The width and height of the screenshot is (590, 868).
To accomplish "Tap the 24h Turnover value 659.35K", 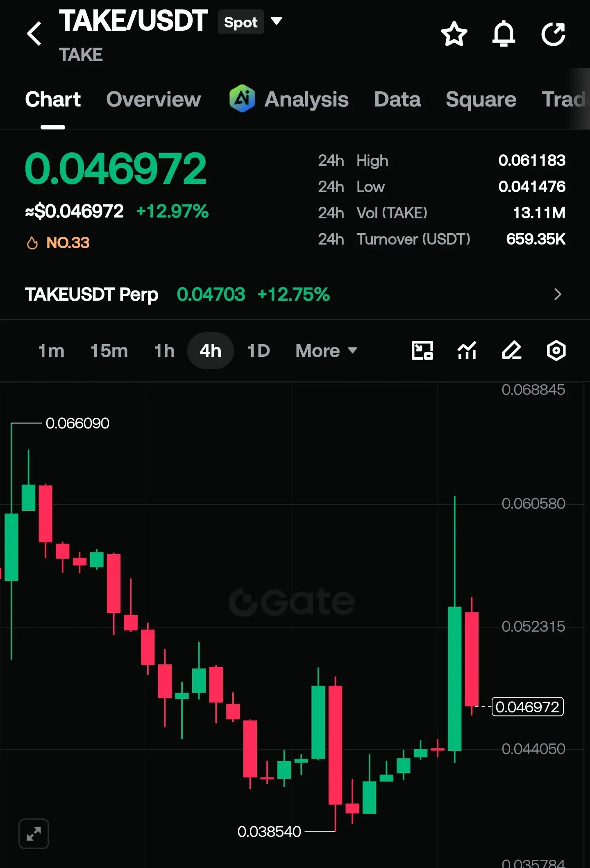I will 536,239.
